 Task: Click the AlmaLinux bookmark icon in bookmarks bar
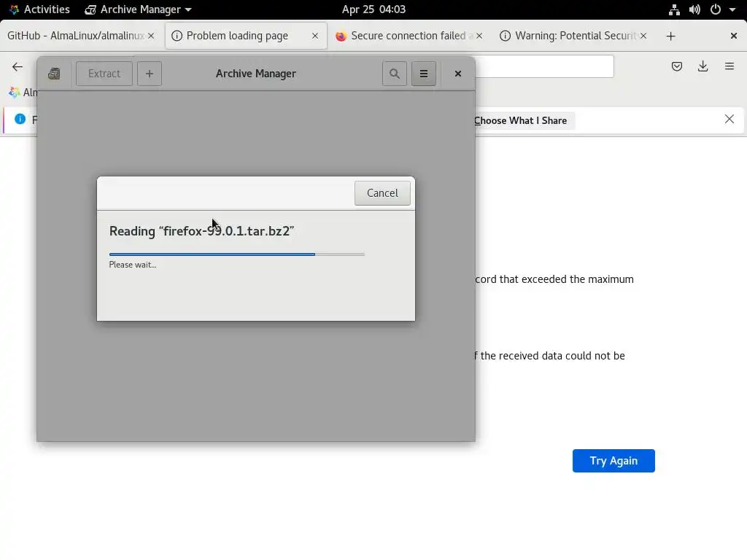pyautogui.click(x=15, y=93)
